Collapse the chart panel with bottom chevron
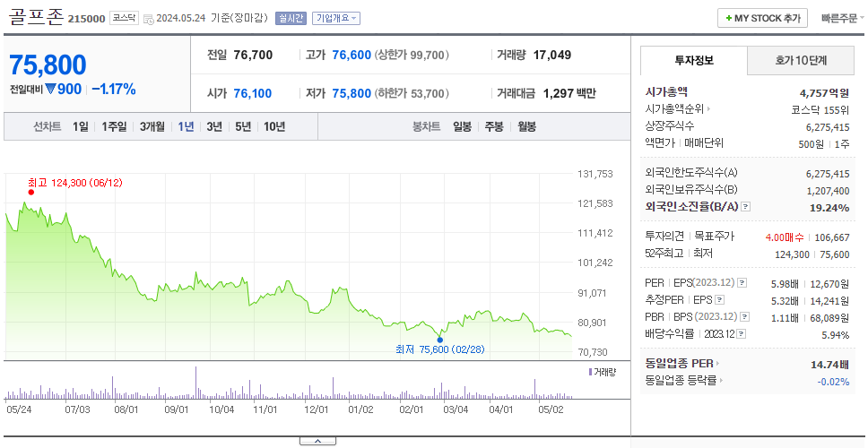868x448 pixels. (317, 441)
